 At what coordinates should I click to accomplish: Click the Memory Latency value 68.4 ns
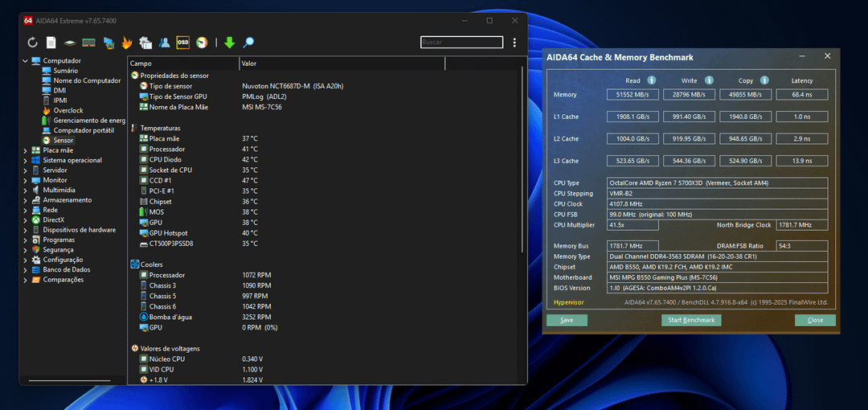[x=802, y=95]
